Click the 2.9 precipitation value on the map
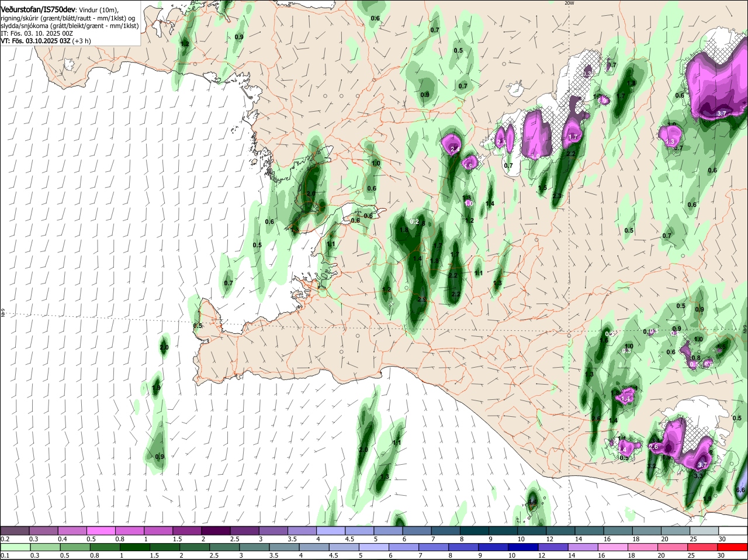 [422, 299]
